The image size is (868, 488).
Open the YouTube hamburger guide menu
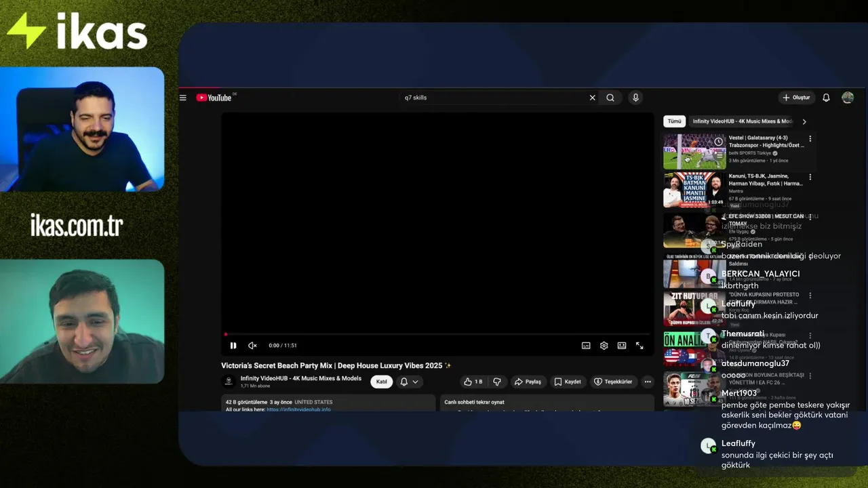pyautogui.click(x=182, y=98)
